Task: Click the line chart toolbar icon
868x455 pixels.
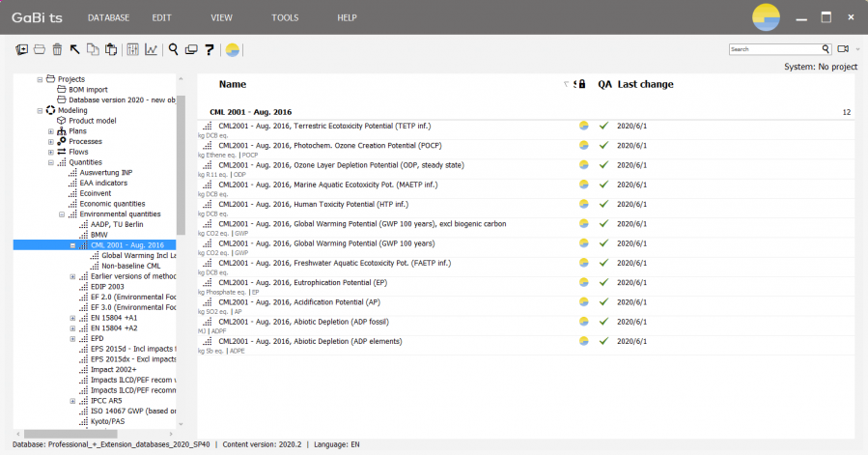Action: tap(152, 49)
